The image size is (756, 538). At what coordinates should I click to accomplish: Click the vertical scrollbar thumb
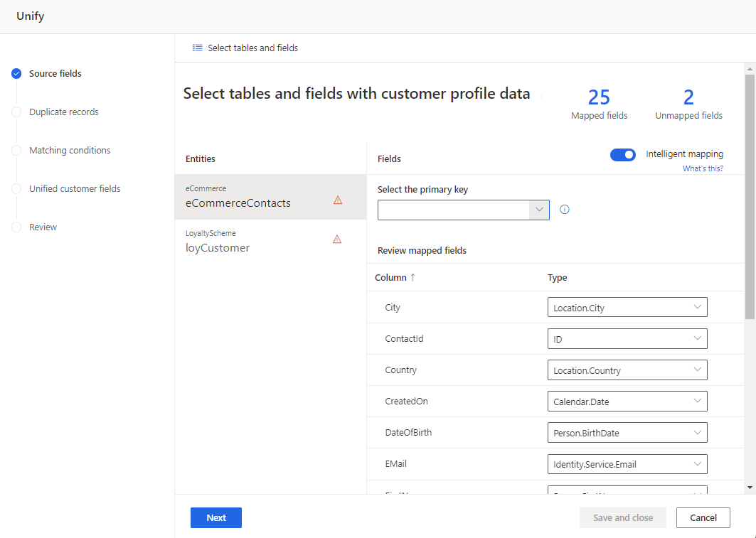pos(750,197)
